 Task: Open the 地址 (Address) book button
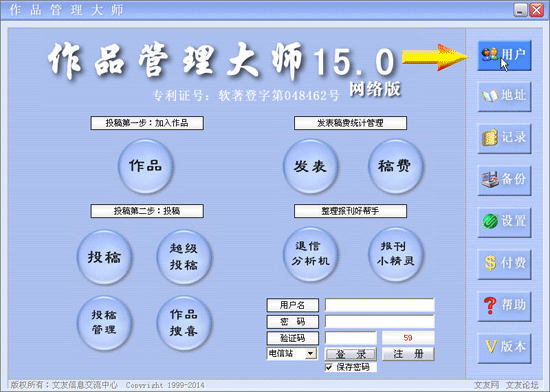click(504, 96)
